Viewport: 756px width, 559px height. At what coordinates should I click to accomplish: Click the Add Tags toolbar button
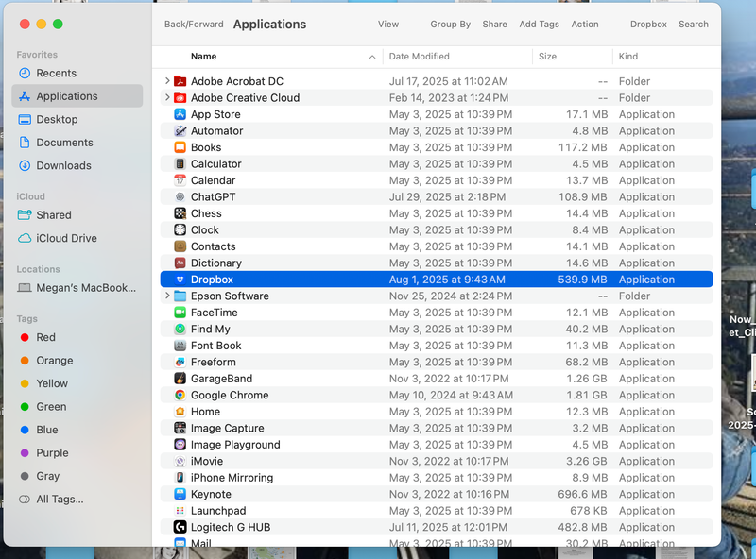click(x=539, y=25)
